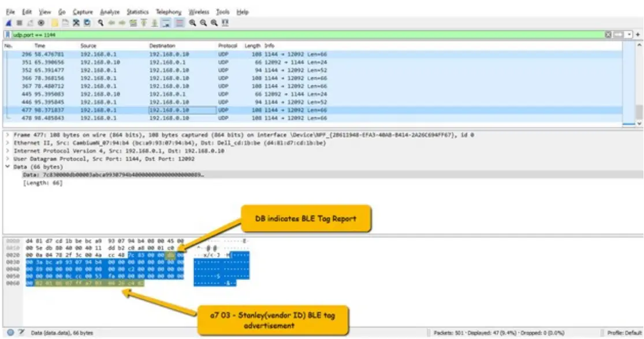The height and width of the screenshot is (339, 644).
Task: Select packet 478 row
Action: point(313,118)
